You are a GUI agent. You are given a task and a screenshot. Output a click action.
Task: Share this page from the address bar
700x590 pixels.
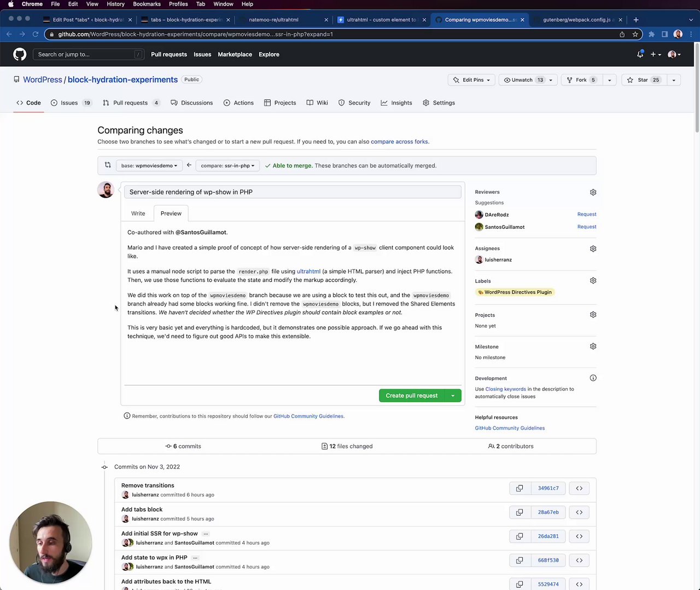point(622,34)
